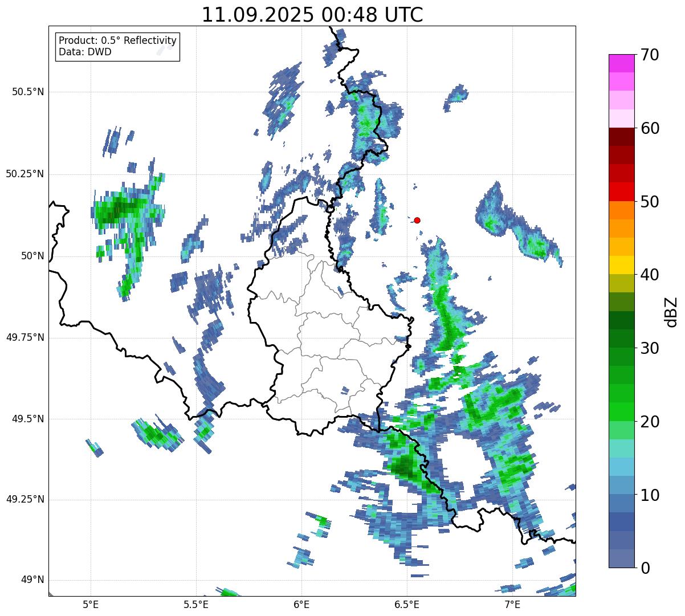Click the 50.5°N latitude label
This screenshot has width=685, height=616.
coord(28,92)
